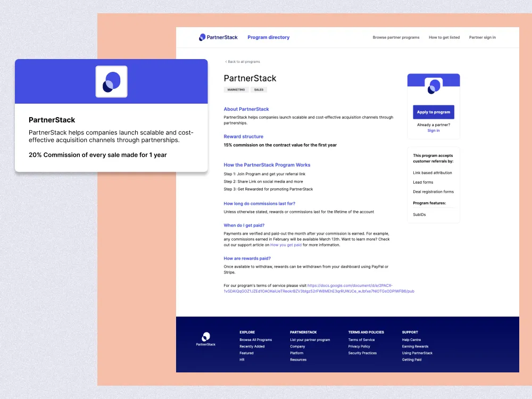
Task: Click PartnerStack title on overlay card
Action: 52,120
